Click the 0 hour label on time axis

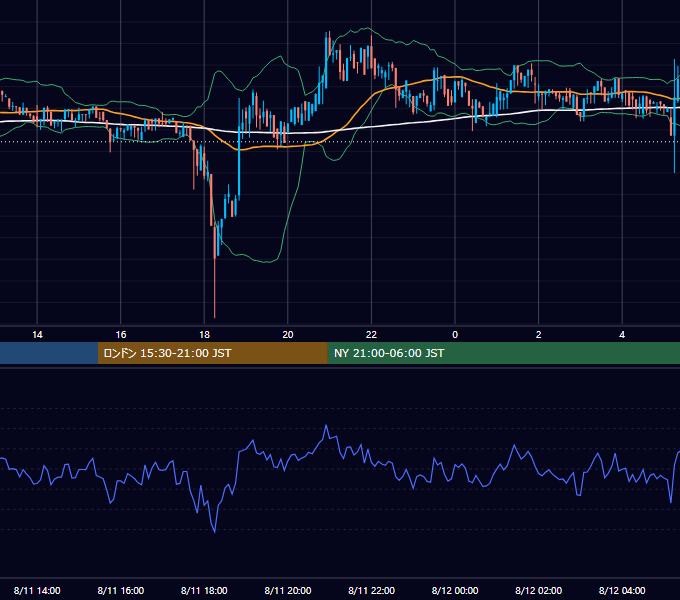tap(455, 335)
